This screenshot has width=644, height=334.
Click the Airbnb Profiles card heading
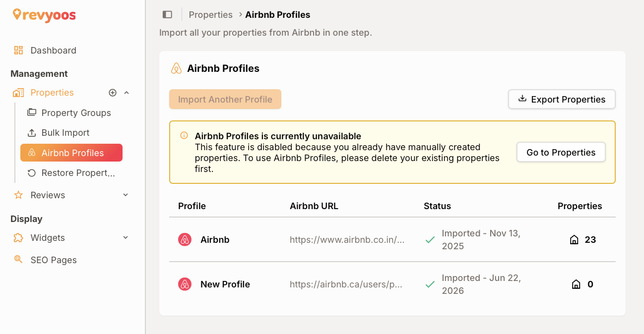(223, 68)
